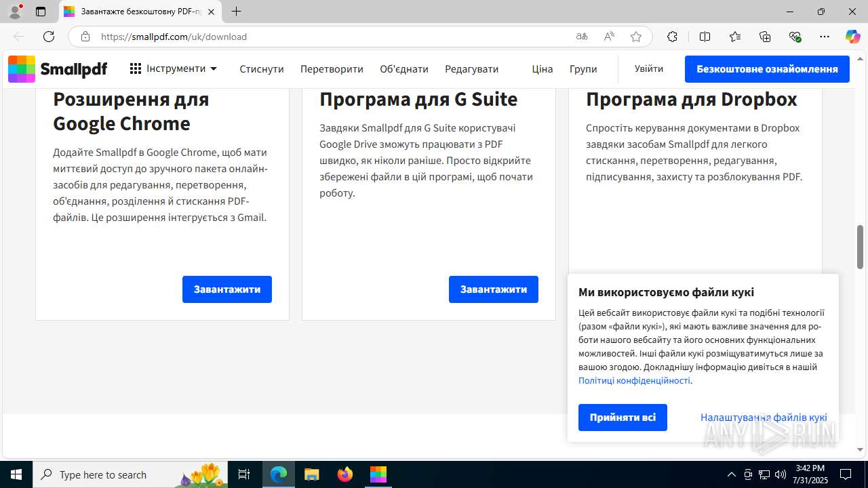Open the favorites list
The height and width of the screenshot is (488, 868).
point(735,37)
